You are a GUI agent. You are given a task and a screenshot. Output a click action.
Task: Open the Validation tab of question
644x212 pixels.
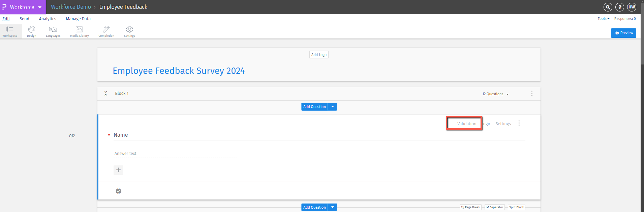467,124
